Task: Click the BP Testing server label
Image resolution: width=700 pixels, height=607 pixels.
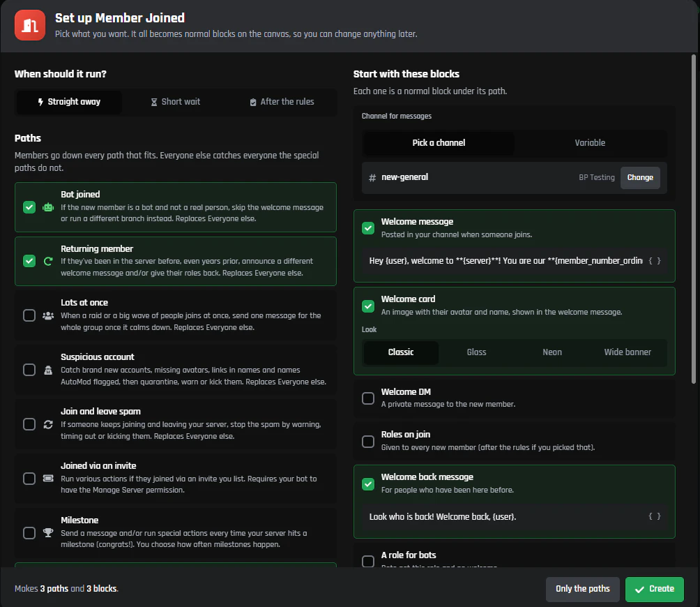Action: click(x=596, y=178)
